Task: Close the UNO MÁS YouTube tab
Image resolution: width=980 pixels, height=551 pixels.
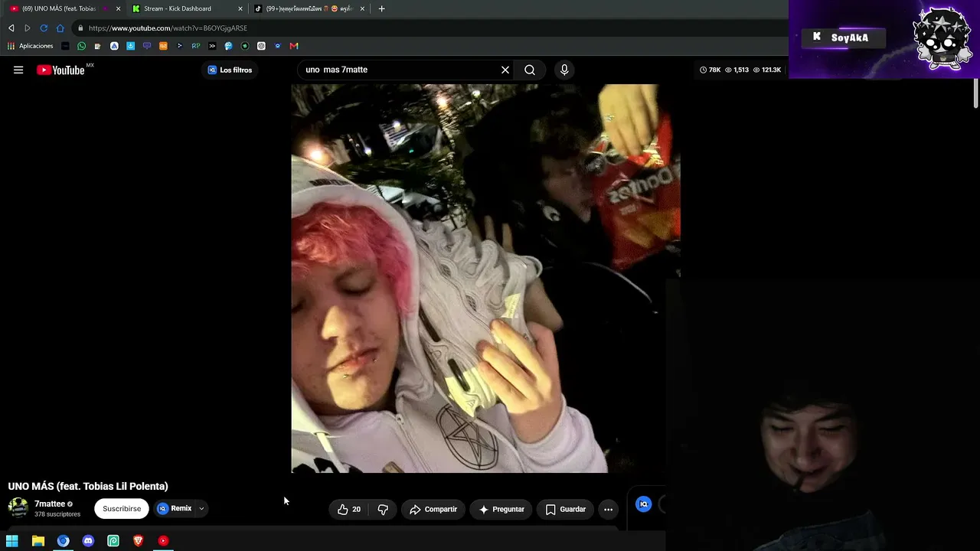Action: (118, 8)
